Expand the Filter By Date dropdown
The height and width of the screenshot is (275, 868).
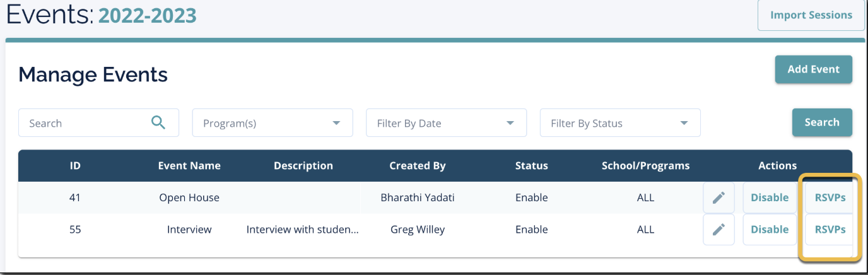[446, 123]
